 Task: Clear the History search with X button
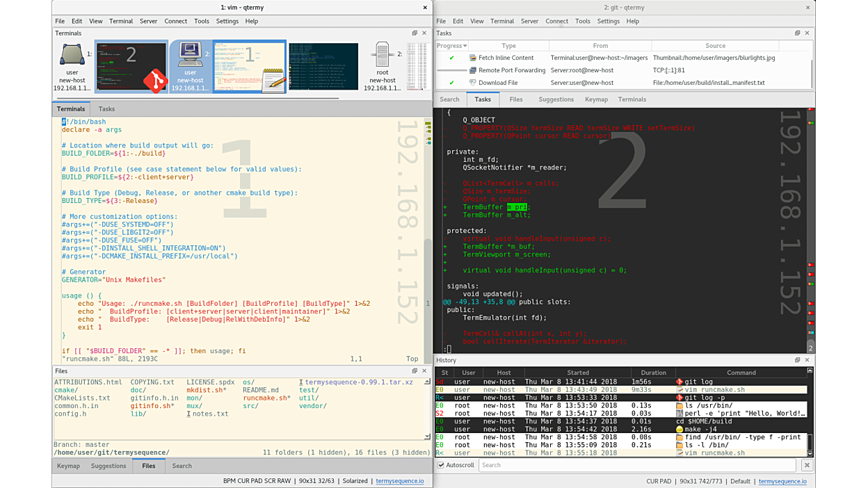click(x=807, y=465)
